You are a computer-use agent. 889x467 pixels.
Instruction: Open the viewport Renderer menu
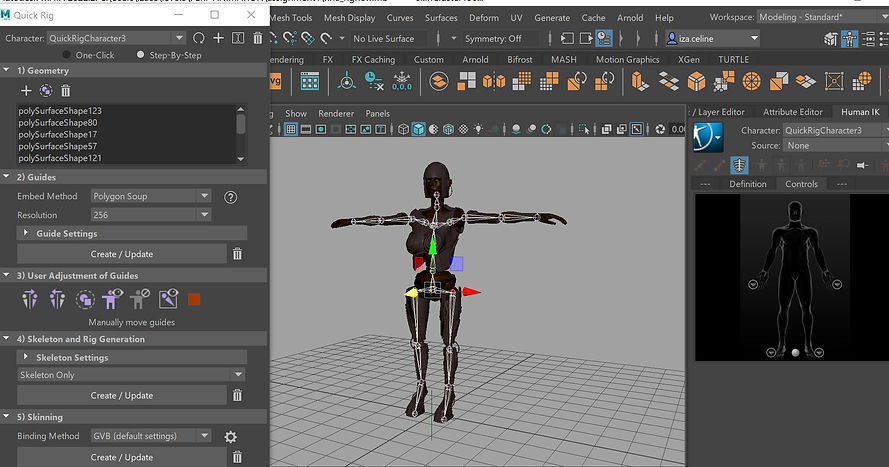coord(336,113)
